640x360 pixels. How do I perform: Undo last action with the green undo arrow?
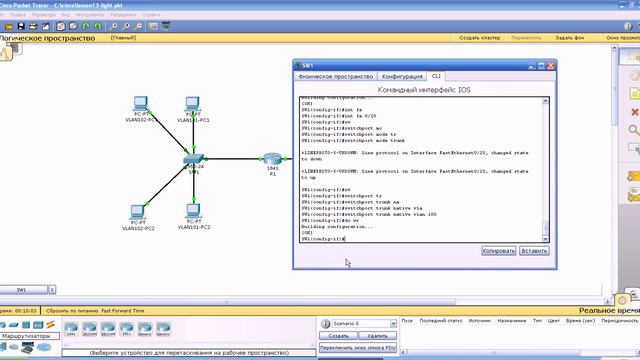86,27
